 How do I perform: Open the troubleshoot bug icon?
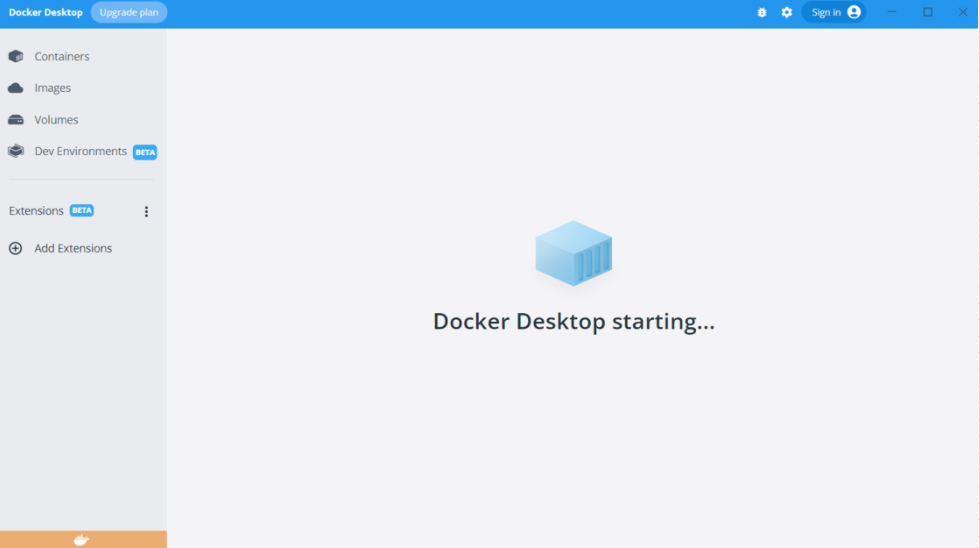click(762, 12)
